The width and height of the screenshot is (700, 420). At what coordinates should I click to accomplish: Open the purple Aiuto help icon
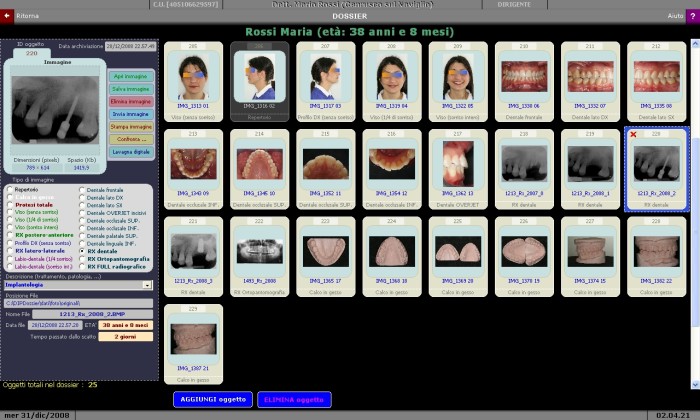[693, 16]
